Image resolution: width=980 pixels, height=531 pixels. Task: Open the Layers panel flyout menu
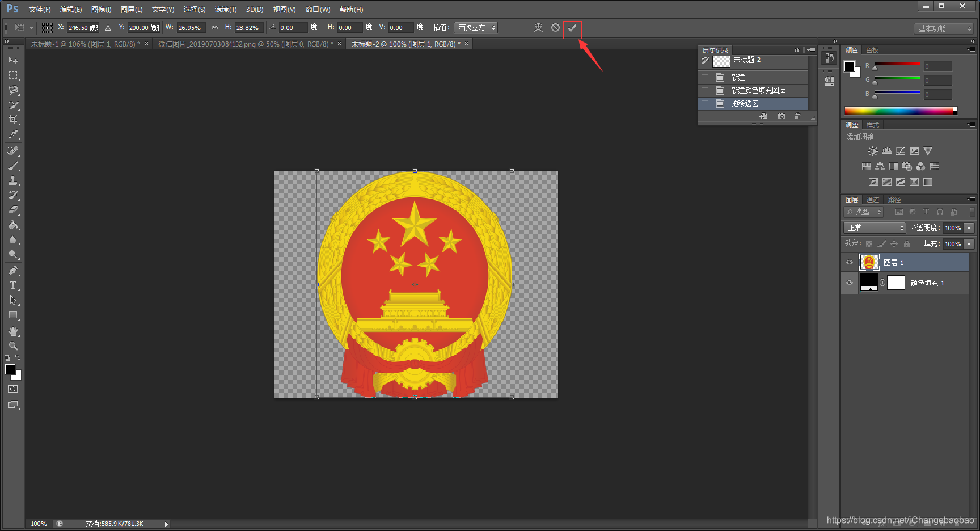pos(971,200)
